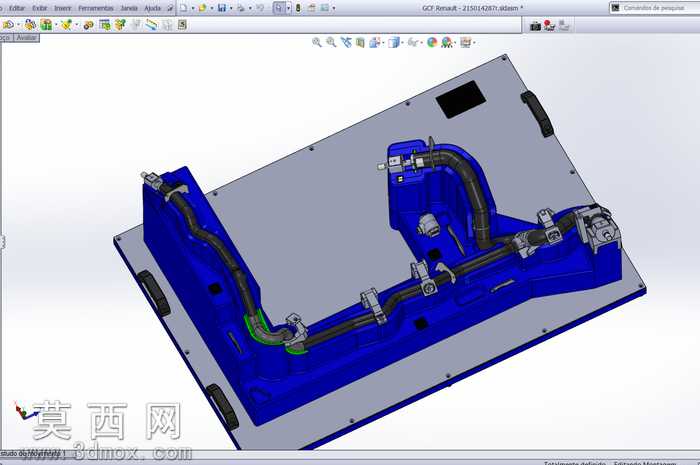Expand the Apply Scene dropdown arrow
This screenshot has width=700, height=465.
pos(455,43)
